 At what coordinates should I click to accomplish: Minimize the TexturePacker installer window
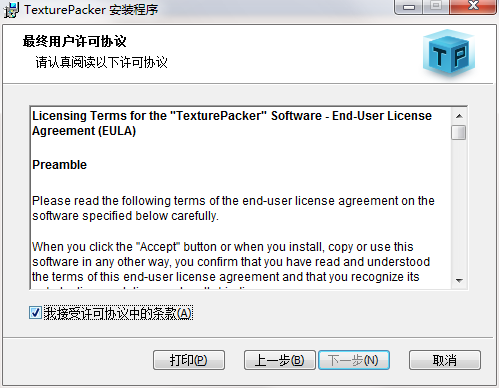point(409,7)
